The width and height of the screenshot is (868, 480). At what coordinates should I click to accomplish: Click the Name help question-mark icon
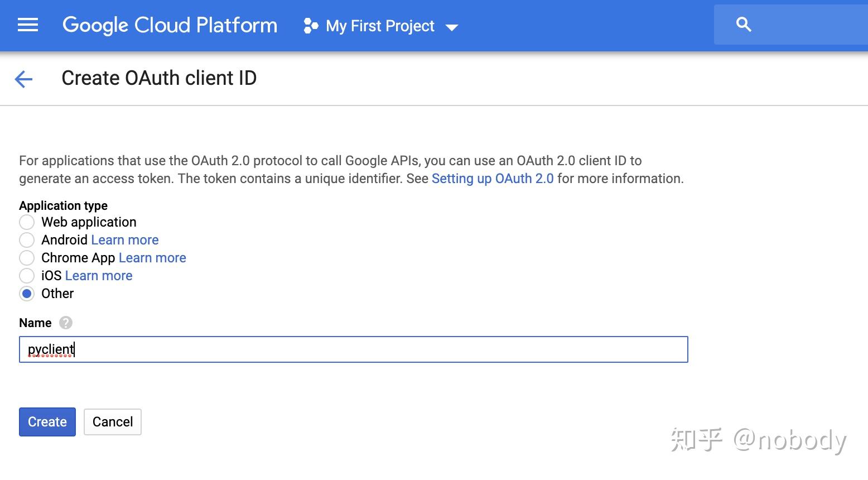click(65, 323)
